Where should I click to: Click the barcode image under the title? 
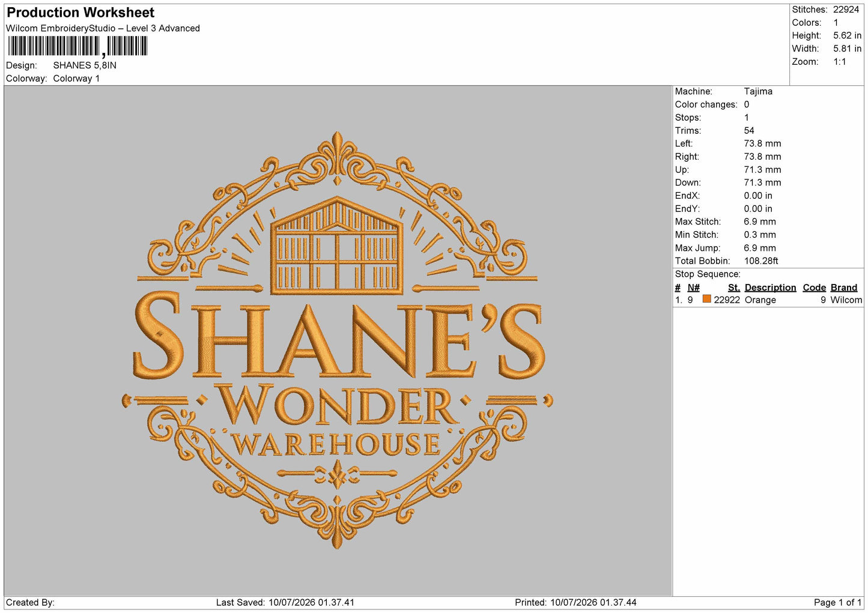77,46
